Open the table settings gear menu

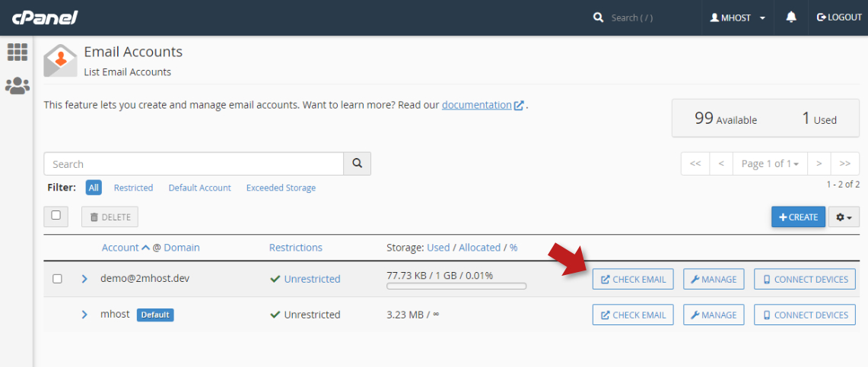click(x=844, y=217)
